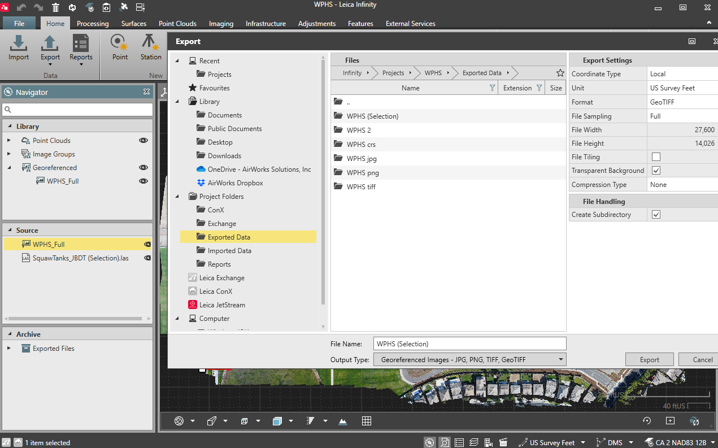Click the Export button in the dialog
The height and width of the screenshot is (448, 718).
click(x=649, y=360)
